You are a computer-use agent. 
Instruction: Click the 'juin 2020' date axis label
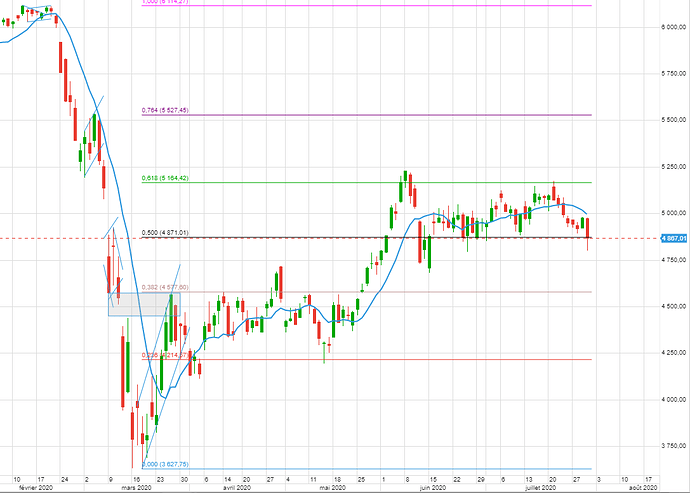coord(432,487)
